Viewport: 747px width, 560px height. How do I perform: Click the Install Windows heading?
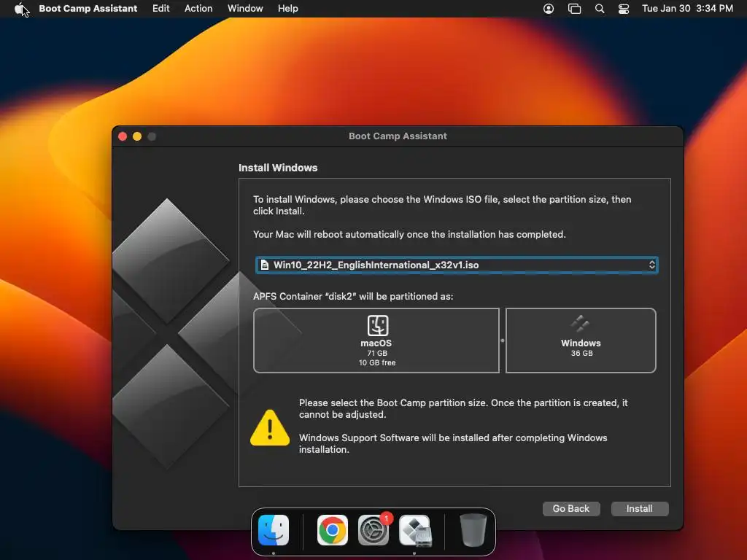coord(278,168)
